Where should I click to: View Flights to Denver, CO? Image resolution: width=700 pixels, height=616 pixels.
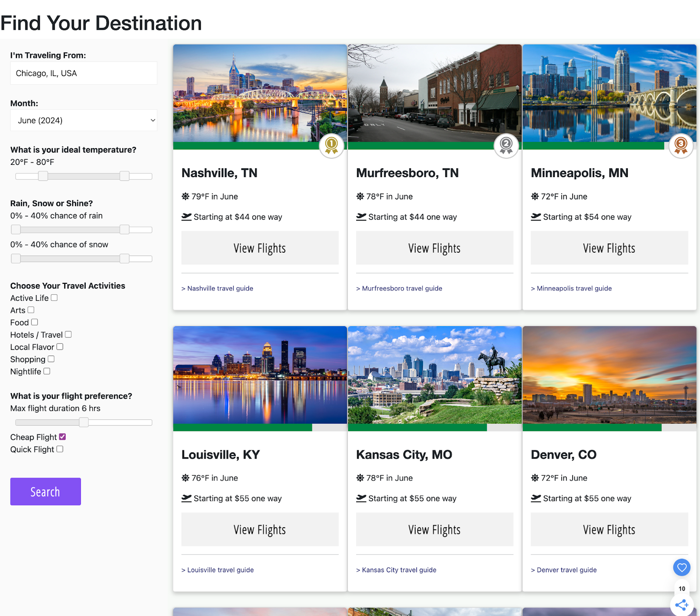tap(609, 529)
